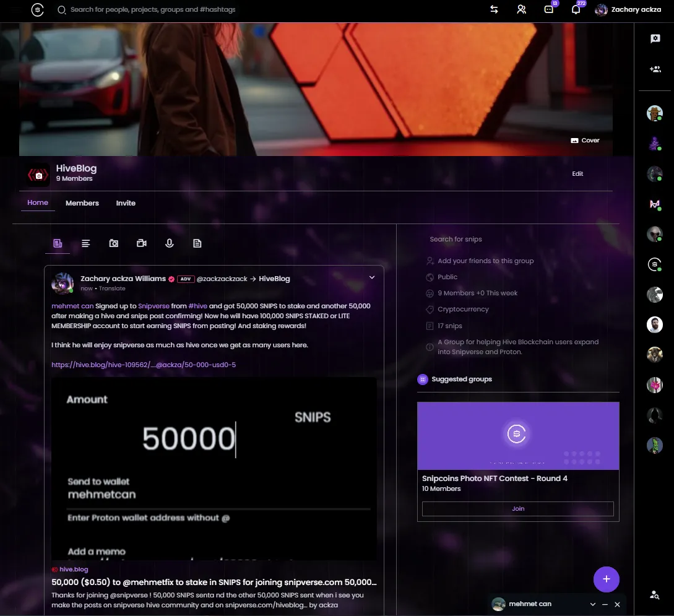Click the Public privacy label

pyautogui.click(x=447, y=277)
